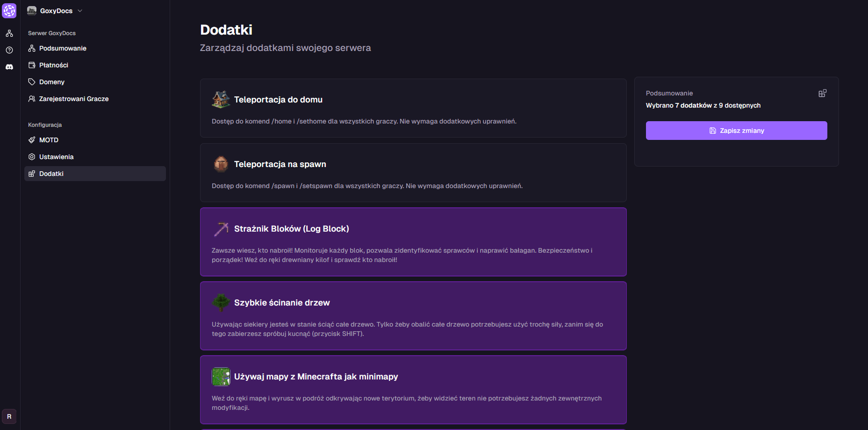Click the GoxyDocs purple logo icon
The width and height of the screenshot is (868, 430).
click(x=9, y=11)
